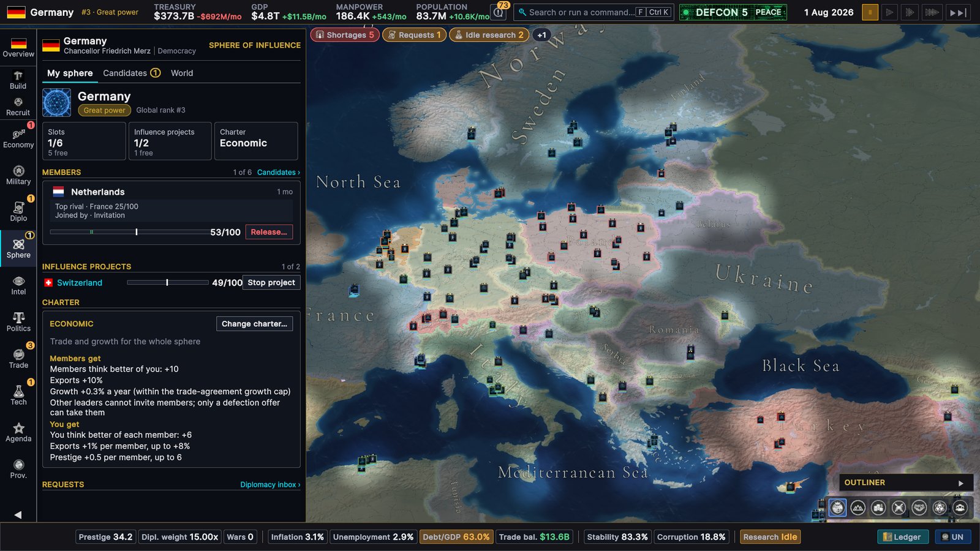Select the economy coins map mode
Viewport: 980px width, 551px height.
pos(878,508)
